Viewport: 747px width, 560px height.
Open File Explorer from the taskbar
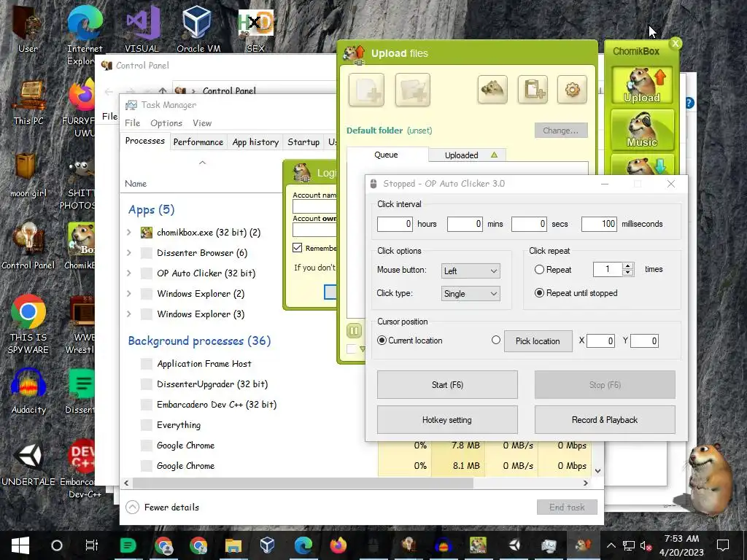coord(233,545)
